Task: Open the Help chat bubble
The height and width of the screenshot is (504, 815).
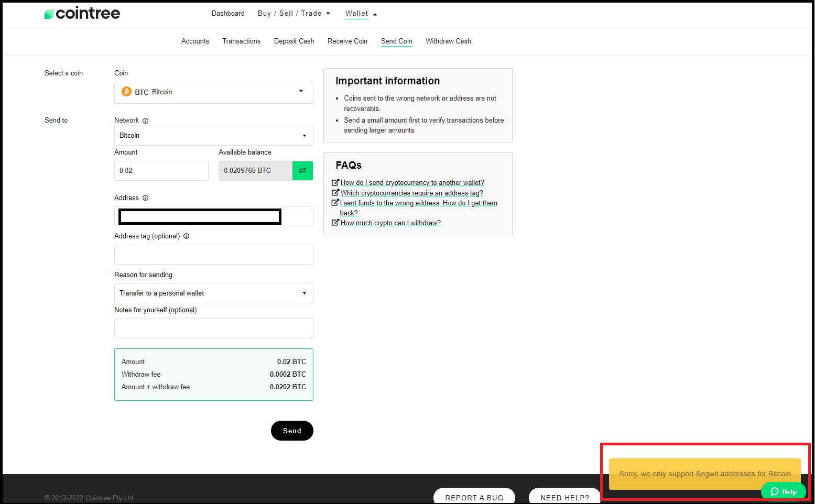Action: (x=784, y=491)
